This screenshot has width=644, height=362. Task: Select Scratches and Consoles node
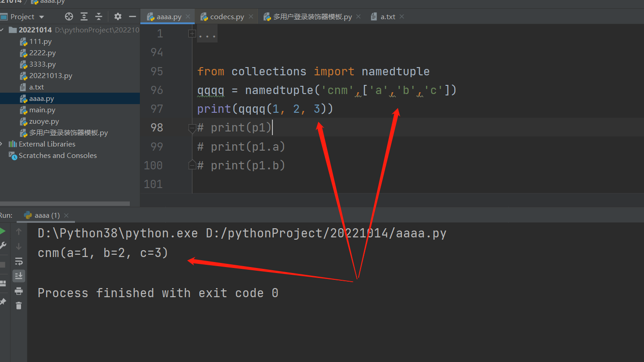click(x=70, y=156)
